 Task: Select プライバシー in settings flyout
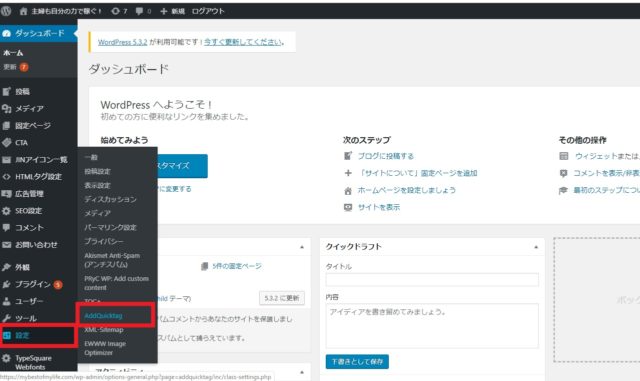point(104,241)
